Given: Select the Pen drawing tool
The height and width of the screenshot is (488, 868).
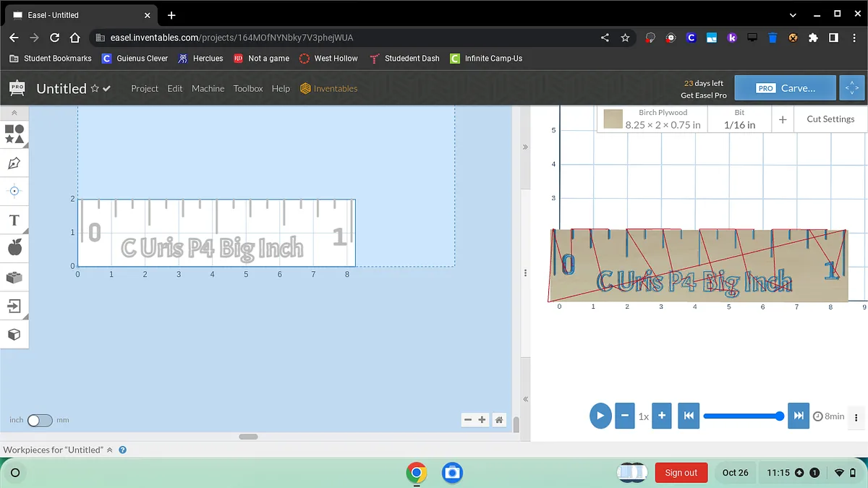Looking at the screenshot, I should pyautogui.click(x=14, y=163).
